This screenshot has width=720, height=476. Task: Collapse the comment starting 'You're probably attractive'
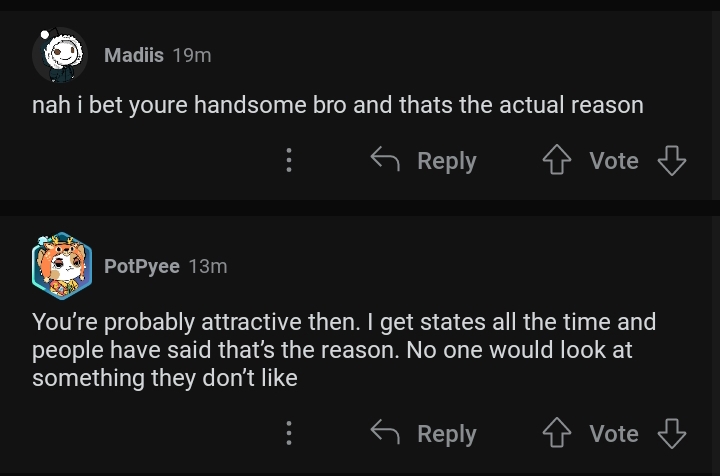344,350
